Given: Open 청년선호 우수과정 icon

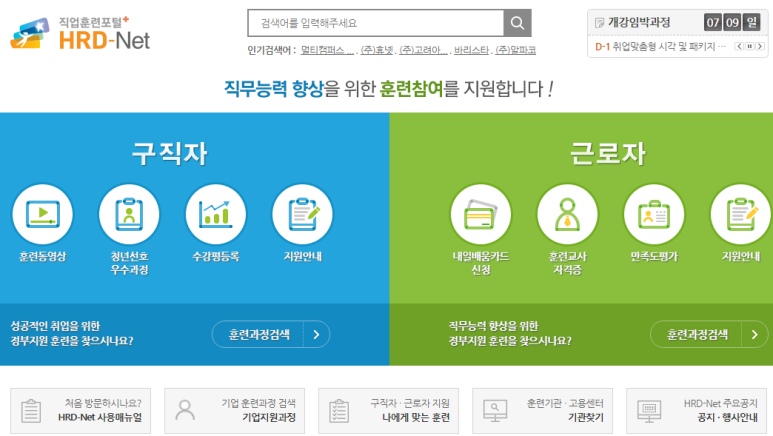Looking at the screenshot, I should 129,214.
